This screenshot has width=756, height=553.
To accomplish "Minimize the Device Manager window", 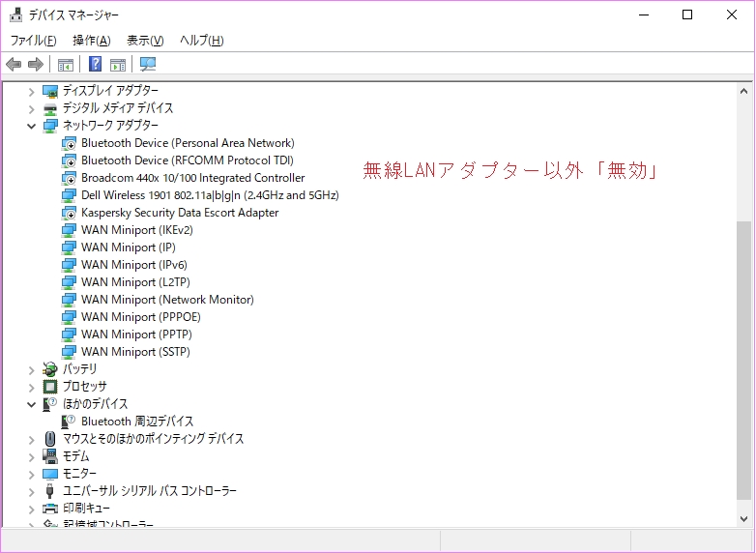I will click(644, 15).
